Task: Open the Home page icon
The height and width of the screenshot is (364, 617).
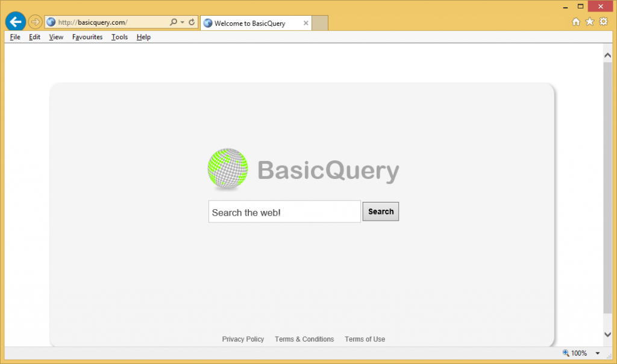Action: point(576,22)
